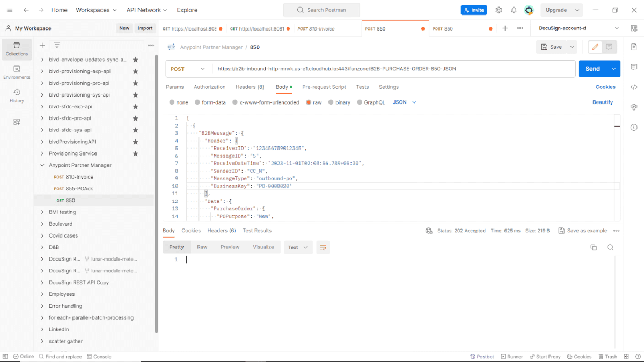Open the Save dropdown arrow
644x362 pixels.
pos(572,47)
